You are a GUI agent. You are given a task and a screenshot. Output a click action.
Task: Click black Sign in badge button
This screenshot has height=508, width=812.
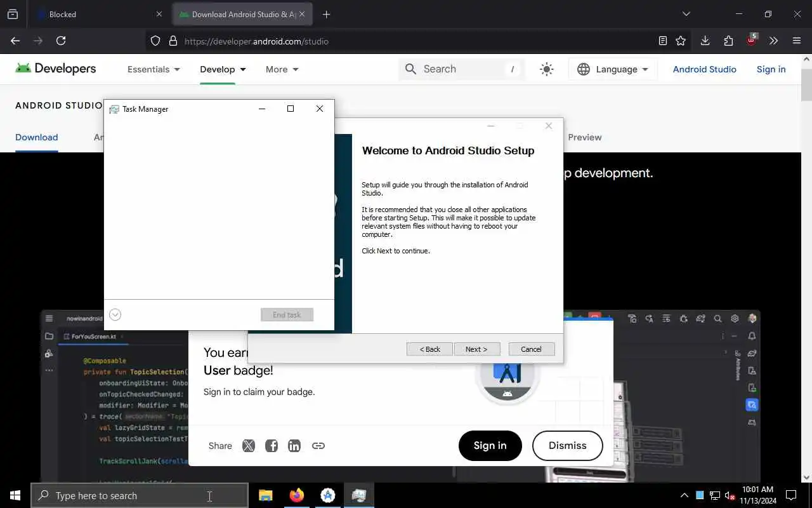pos(490,445)
